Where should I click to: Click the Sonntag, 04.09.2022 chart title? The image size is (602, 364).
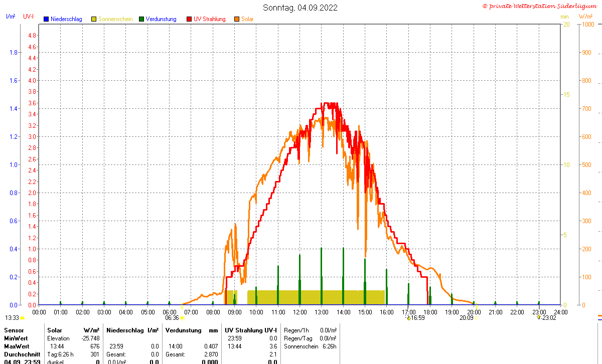click(x=300, y=8)
